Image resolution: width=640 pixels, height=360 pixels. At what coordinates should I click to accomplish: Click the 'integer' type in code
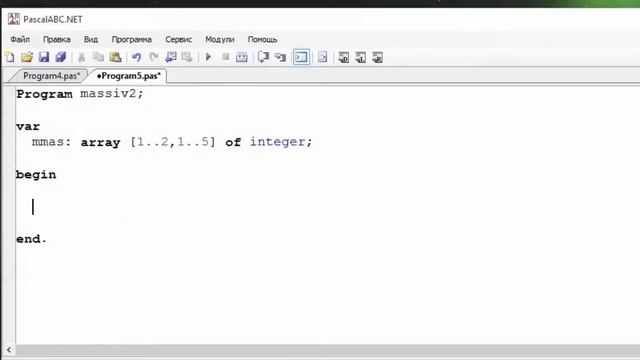tap(278, 142)
